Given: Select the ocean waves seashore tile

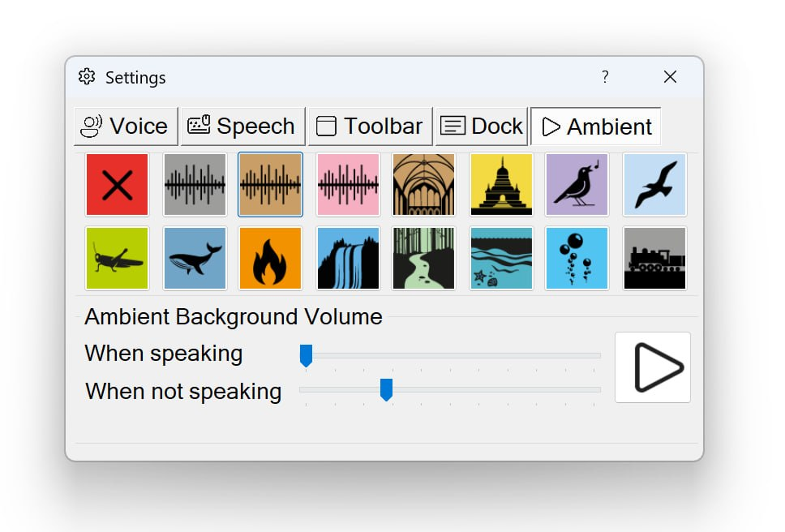Looking at the screenshot, I should point(501,258).
